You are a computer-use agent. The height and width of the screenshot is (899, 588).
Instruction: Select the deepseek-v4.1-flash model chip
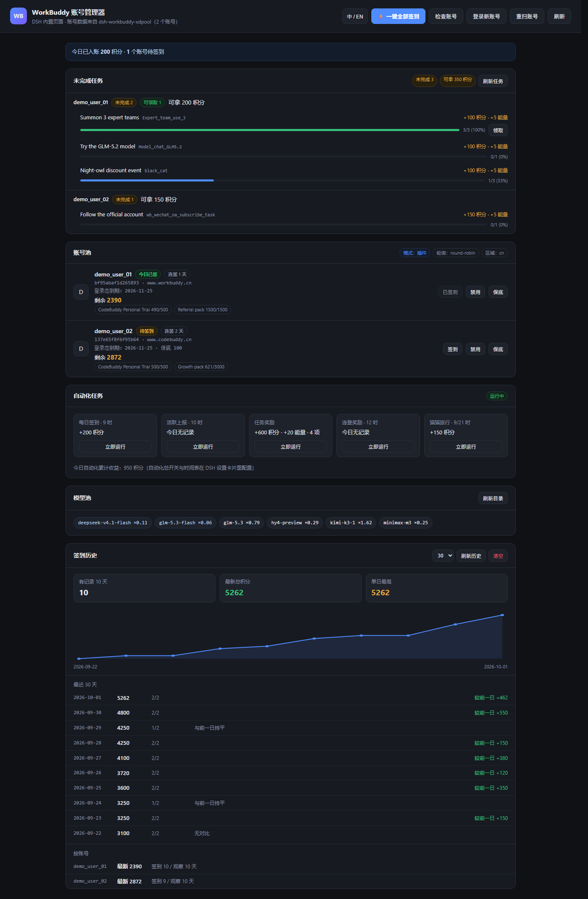[x=113, y=523]
